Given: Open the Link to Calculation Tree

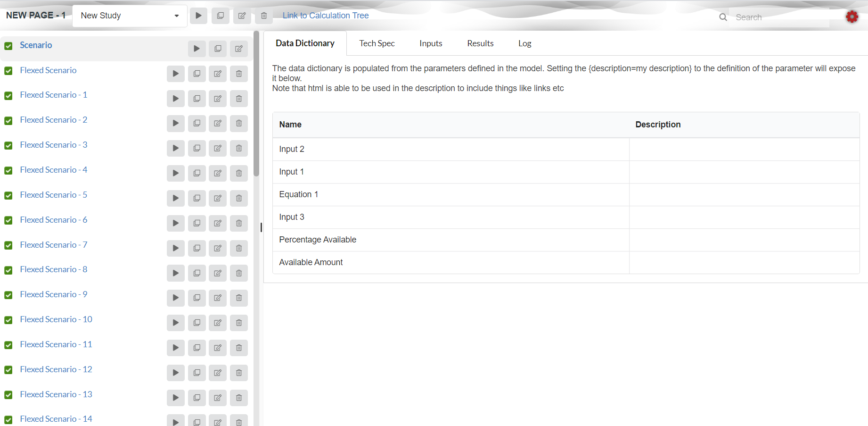Looking at the screenshot, I should 326,16.
